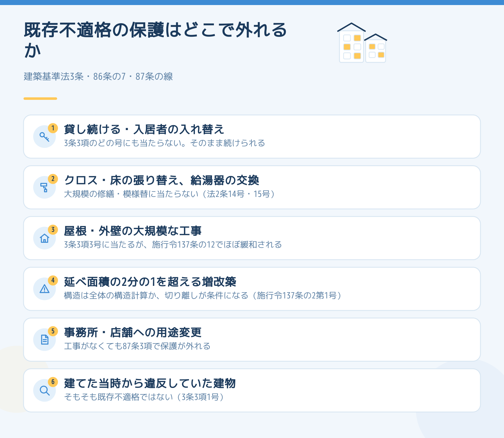This screenshot has width=504, height=438.
Task: Click the text 大規模の修繕・模様替に当たらない
Action: pos(131,194)
